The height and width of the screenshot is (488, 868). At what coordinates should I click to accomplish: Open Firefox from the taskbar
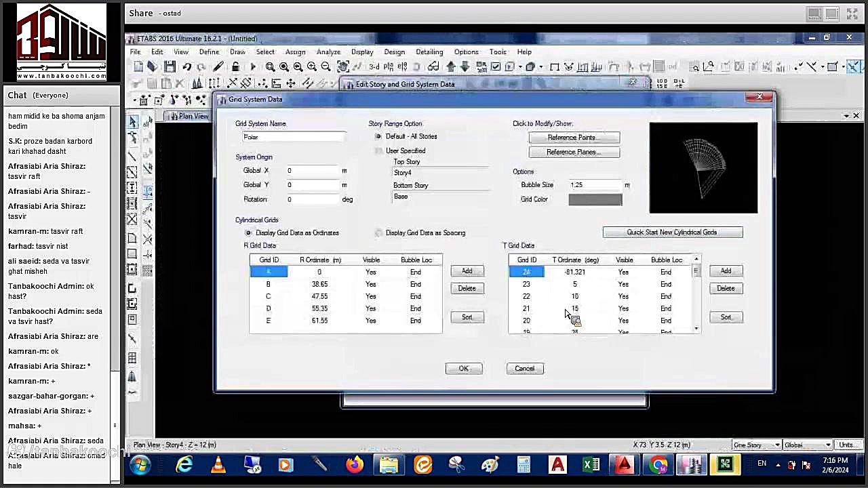click(x=354, y=465)
